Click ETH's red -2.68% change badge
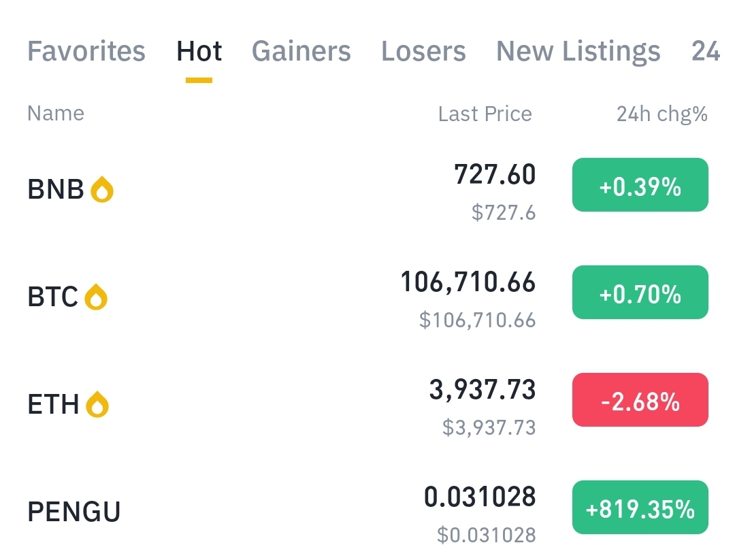Screen dimensions: 735x560 click(640, 399)
